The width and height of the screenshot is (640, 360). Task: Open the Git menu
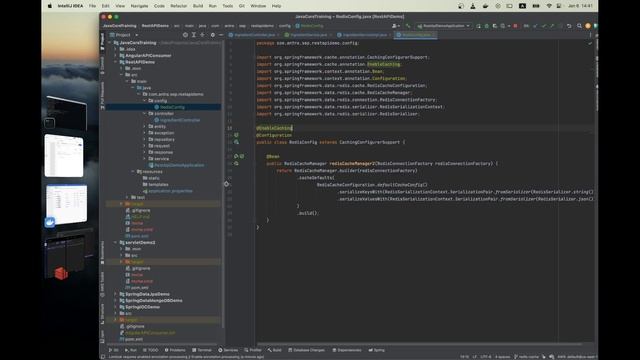tap(242, 6)
